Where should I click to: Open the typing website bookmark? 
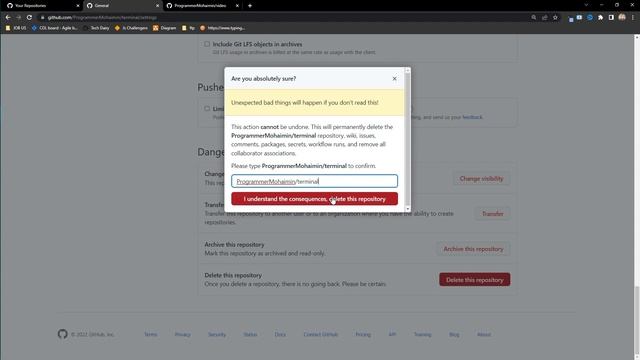(222, 28)
